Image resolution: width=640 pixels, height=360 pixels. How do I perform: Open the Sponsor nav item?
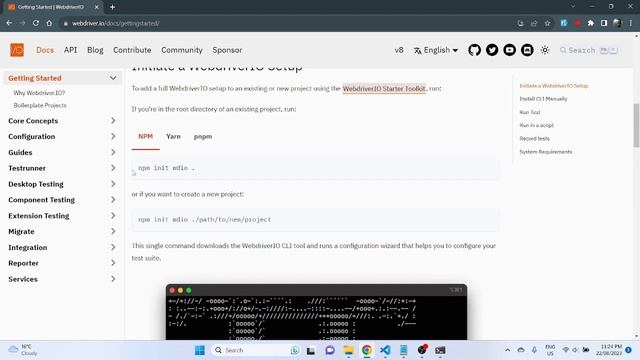[x=227, y=50]
